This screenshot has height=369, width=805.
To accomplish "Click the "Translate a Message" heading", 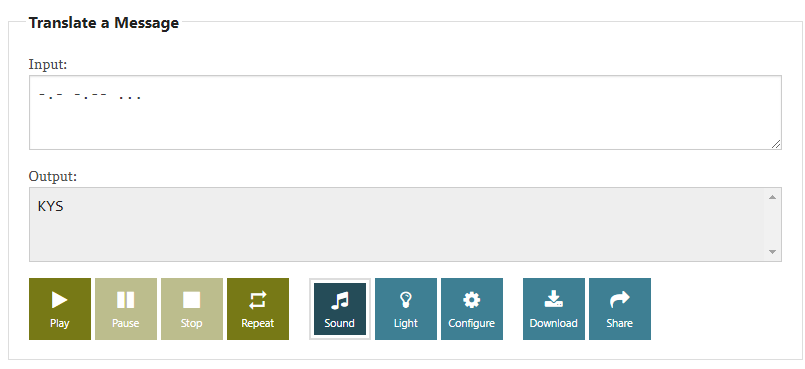I will 104,23.
